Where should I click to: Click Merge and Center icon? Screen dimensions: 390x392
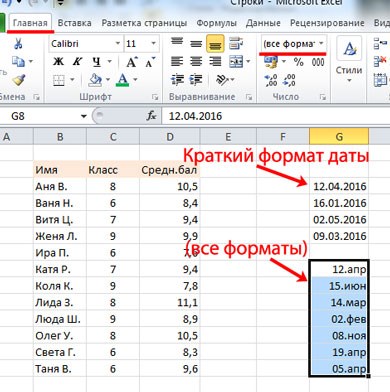(x=236, y=62)
